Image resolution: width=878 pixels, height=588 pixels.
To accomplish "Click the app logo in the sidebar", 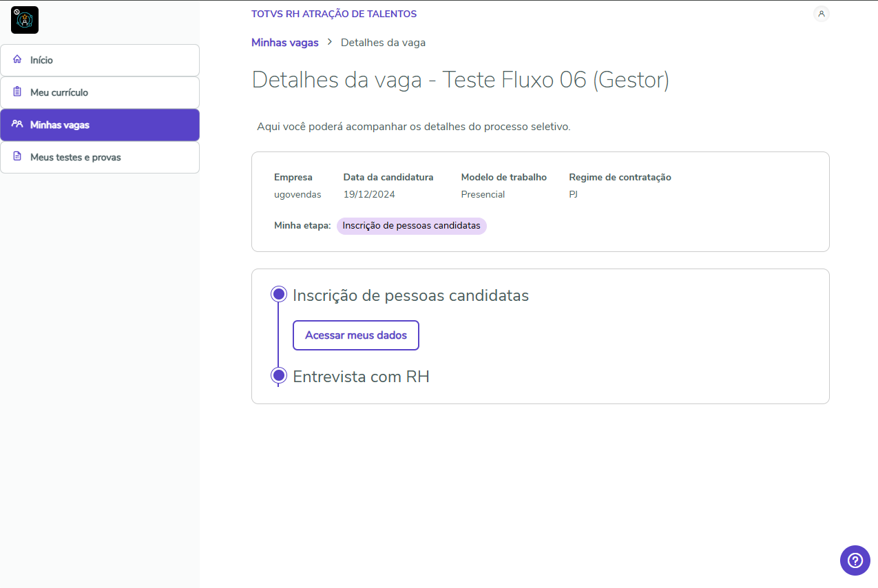I will click(25, 20).
